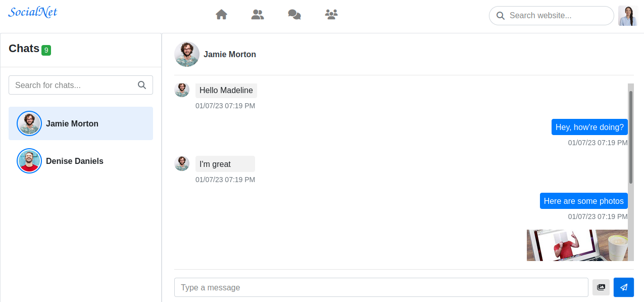
Task: Click Jamie Morton's name in chat header
Action: click(x=230, y=54)
